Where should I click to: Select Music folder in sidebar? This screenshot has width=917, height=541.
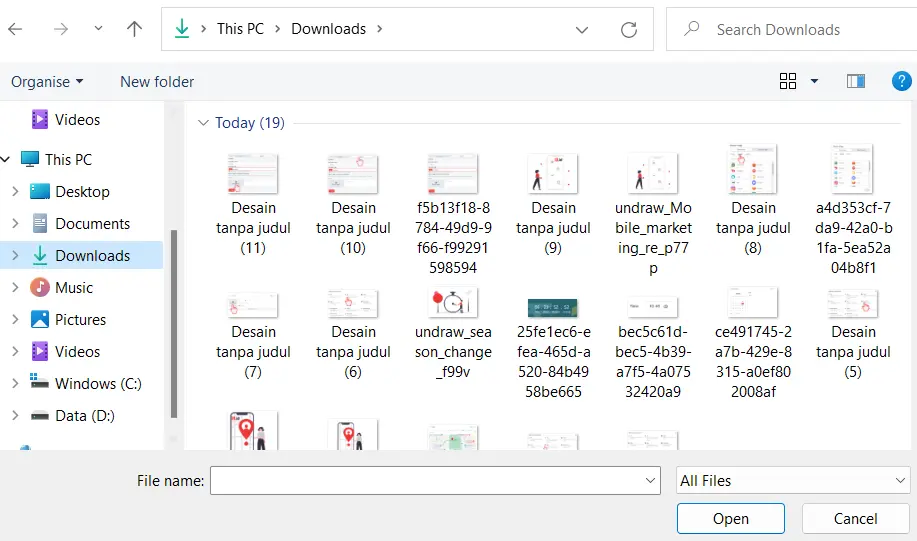[74, 288]
